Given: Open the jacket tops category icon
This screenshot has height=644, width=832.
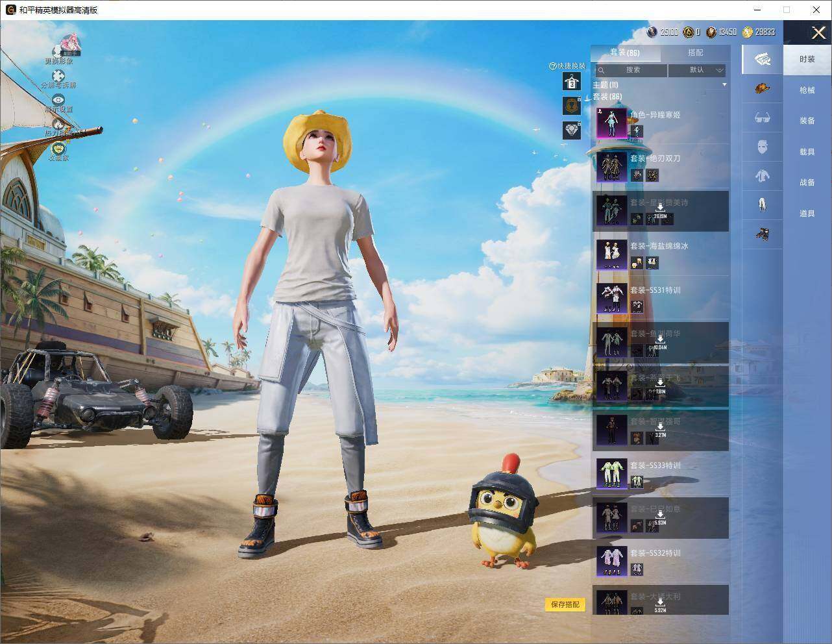Looking at the screenshot, I should point(763,175).
